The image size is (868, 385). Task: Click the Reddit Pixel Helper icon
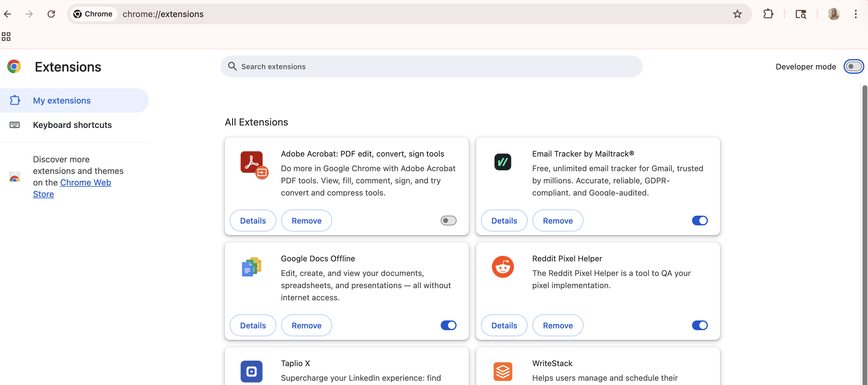click(x=502, y=267)
